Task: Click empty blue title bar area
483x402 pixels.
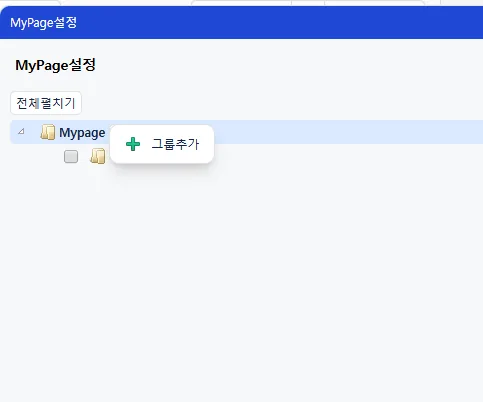Action: (x=280, y=23)
